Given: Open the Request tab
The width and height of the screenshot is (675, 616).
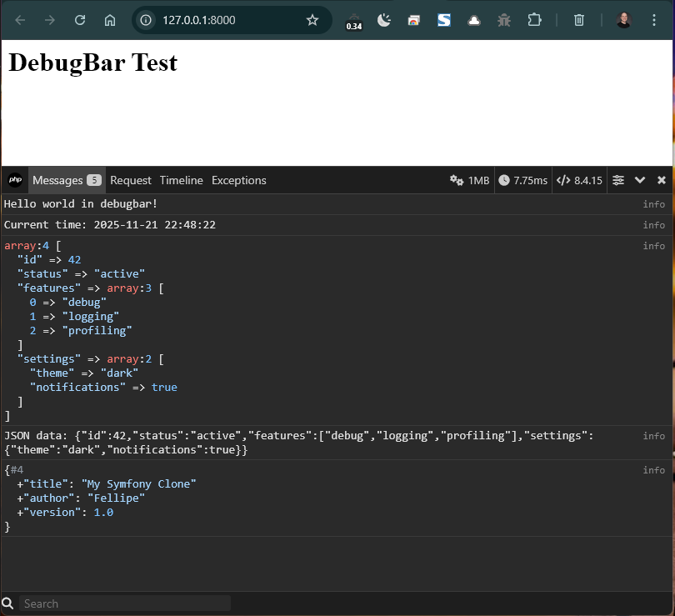Looking at the screenshot, I should [x=131, y=180].
